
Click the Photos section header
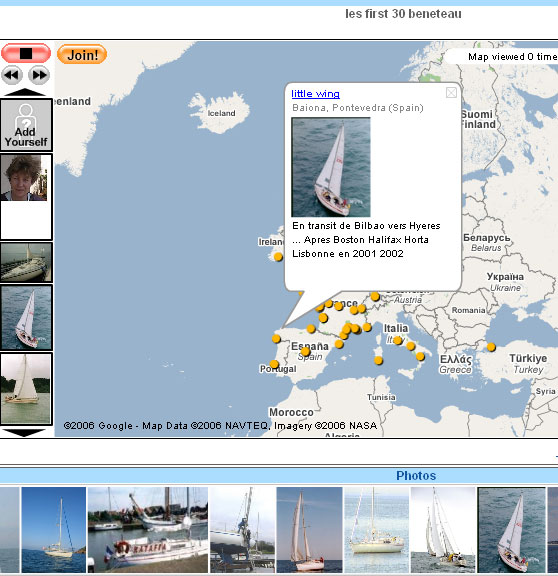tap(416, 476)
